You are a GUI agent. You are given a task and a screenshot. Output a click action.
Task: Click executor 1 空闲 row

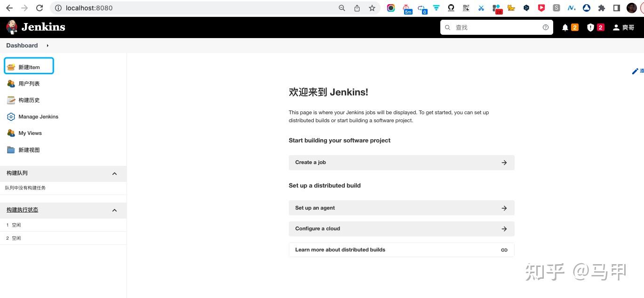tap(63, 225)
